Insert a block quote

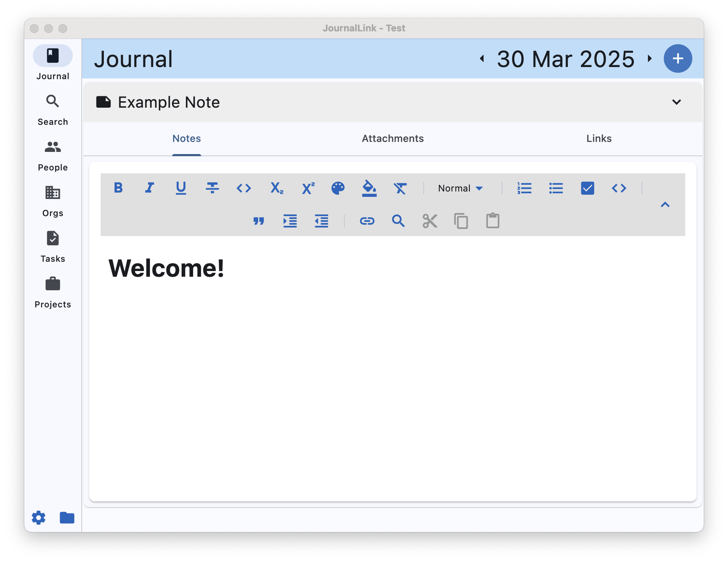click(x=259, y=221)
